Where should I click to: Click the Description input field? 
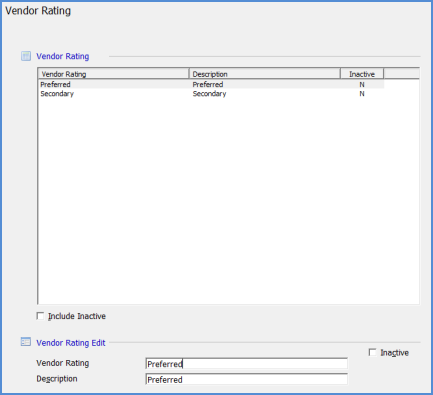[247, 379]
